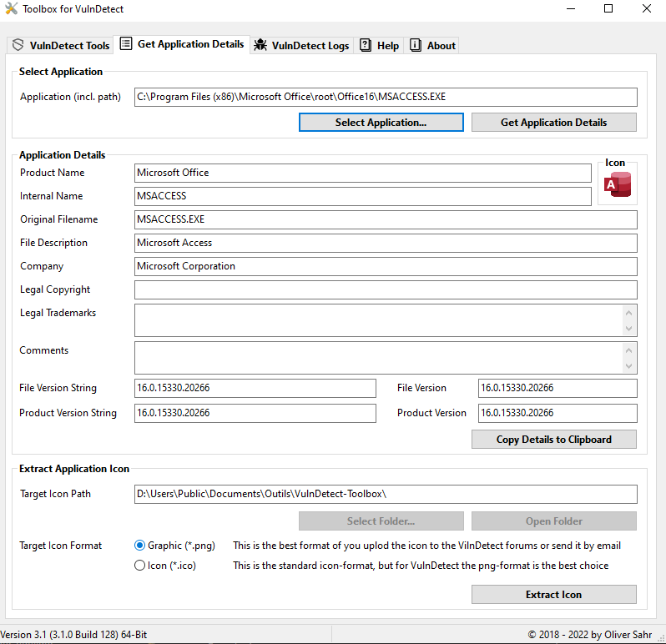Click the Original Filename field
Viewport: 666px width, 644px height.
tap(386, 219)
